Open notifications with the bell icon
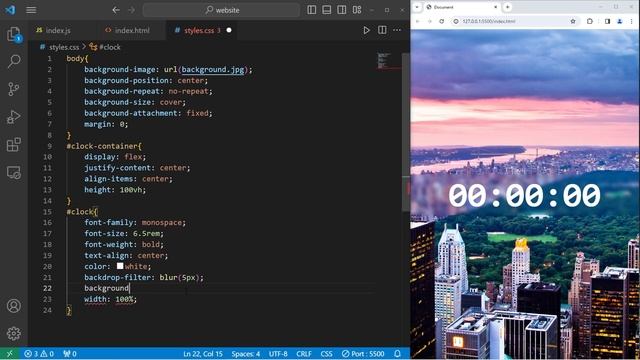This screenshot has width=640, height=360. point(397,353)
